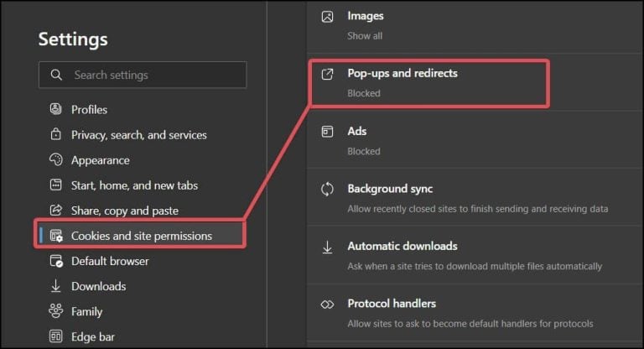
Task: Click the Downloads arrow icon in sidebar
Action: (56, 286)
